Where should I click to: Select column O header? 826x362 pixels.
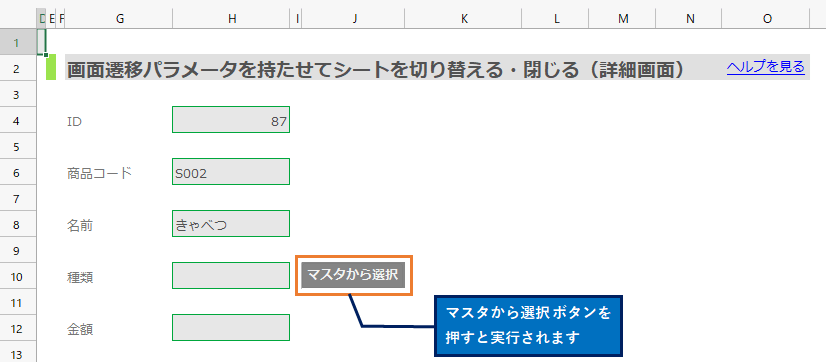tap(766, 18)
